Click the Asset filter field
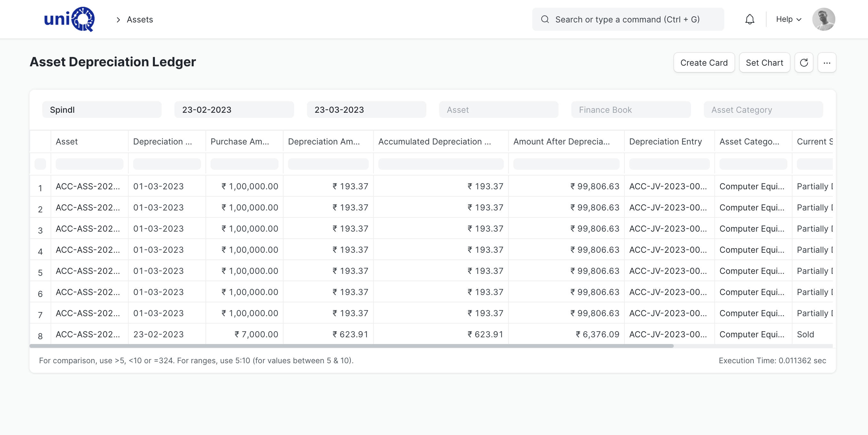The width and height of the screenshot is (868, 435). pyautogui.click(x=498, y=110)
